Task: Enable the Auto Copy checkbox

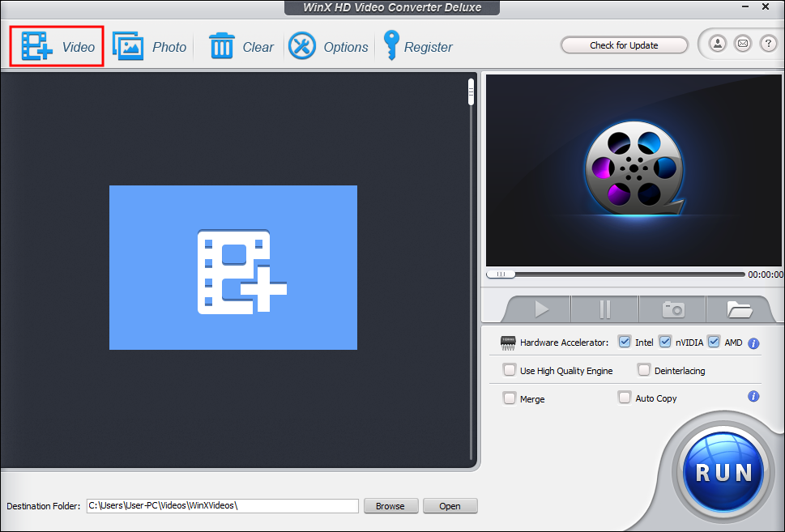Action: 625,398
